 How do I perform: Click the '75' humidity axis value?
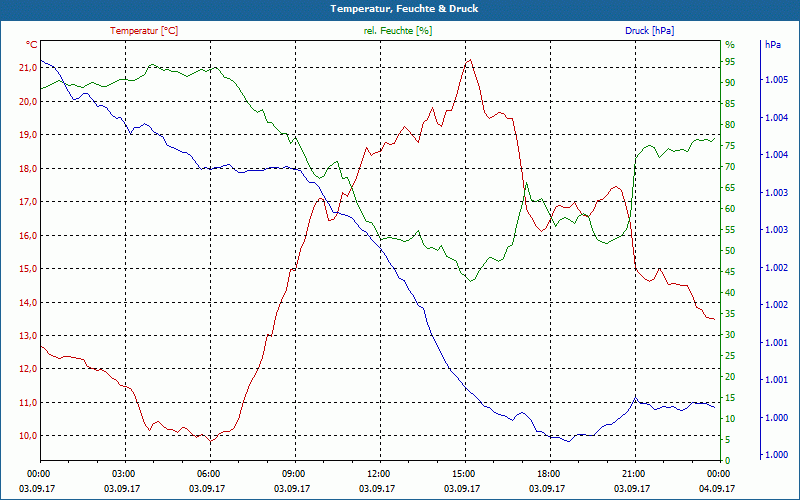tap(730, 146)
